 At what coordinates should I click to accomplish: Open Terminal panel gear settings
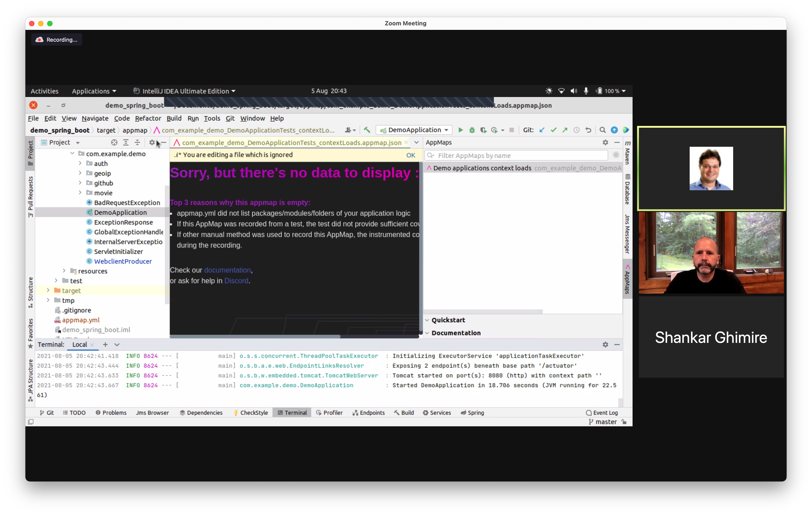pyautogui.click(x=605, y=344)
